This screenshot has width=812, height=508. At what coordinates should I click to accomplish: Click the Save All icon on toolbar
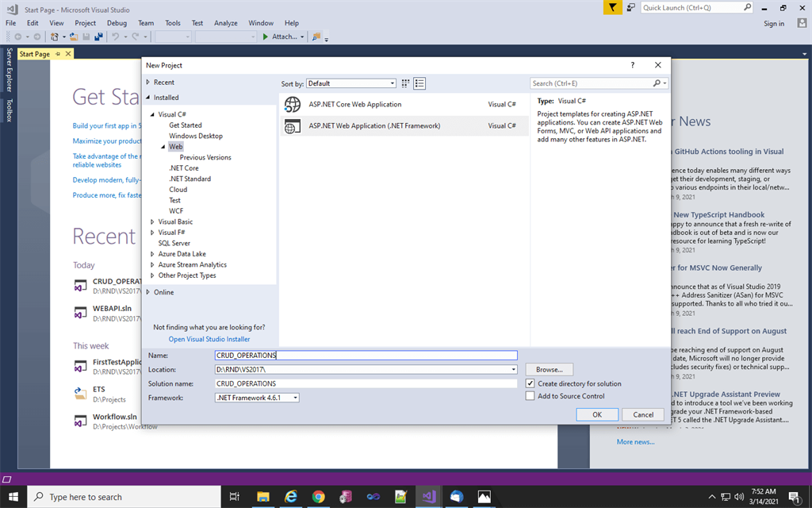[98, 37]
